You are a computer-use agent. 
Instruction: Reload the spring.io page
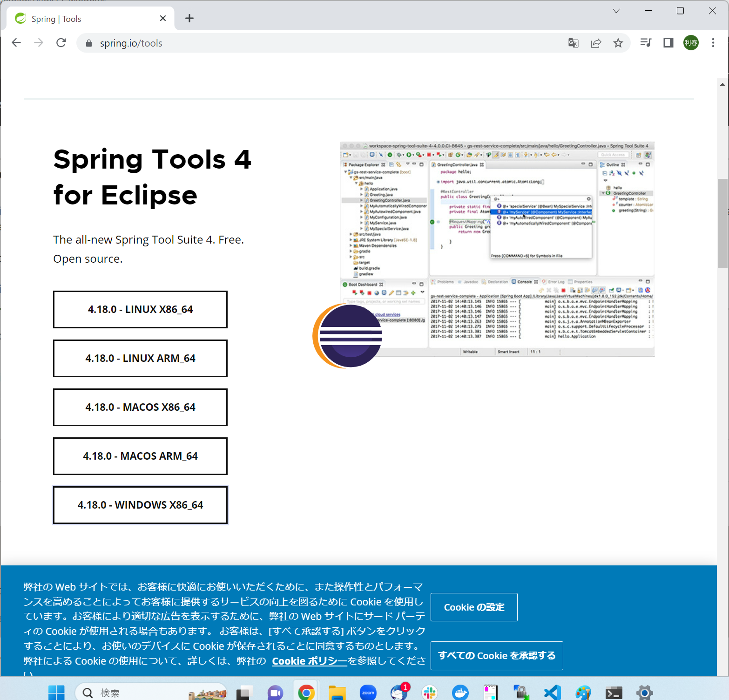[x=61, y=43]
